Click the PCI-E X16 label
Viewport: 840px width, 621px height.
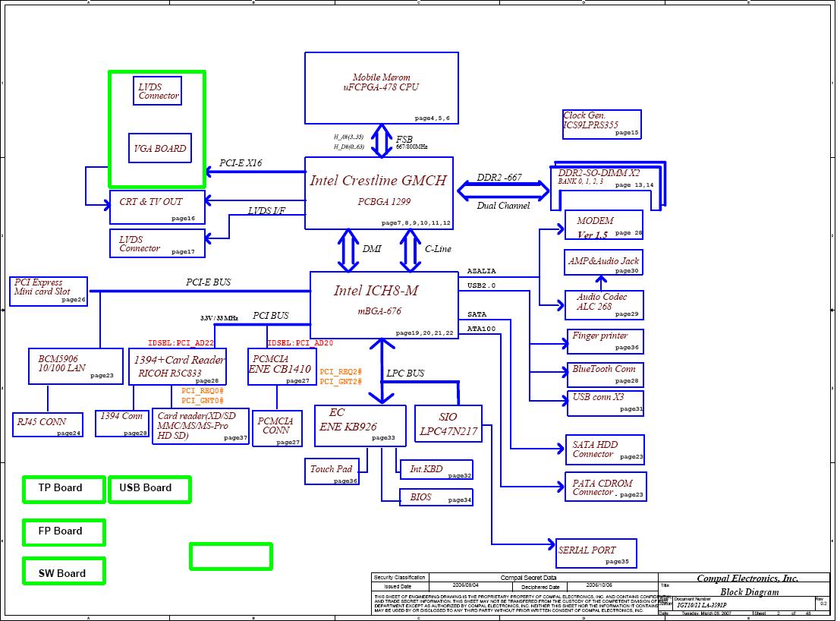pos(241,163)
